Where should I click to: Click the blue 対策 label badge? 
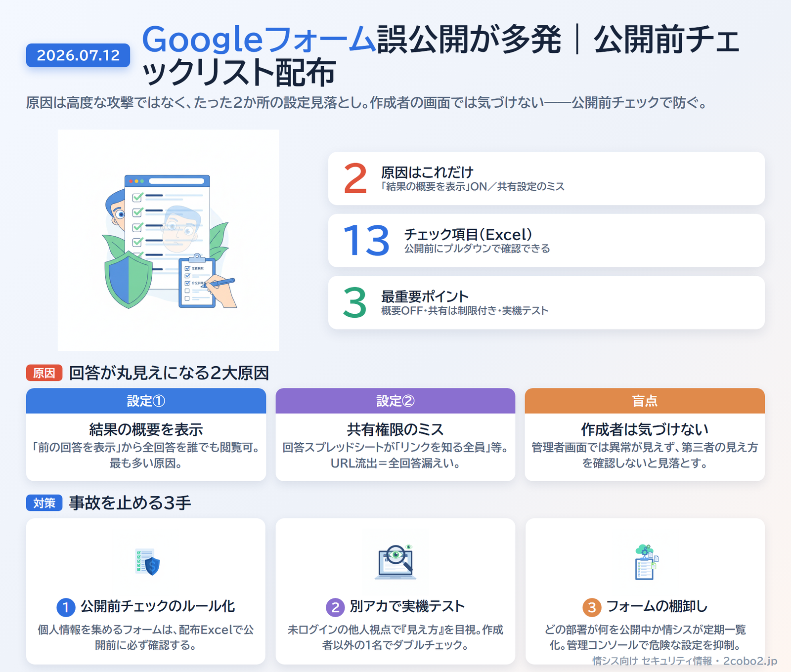(x=44, y=503)
